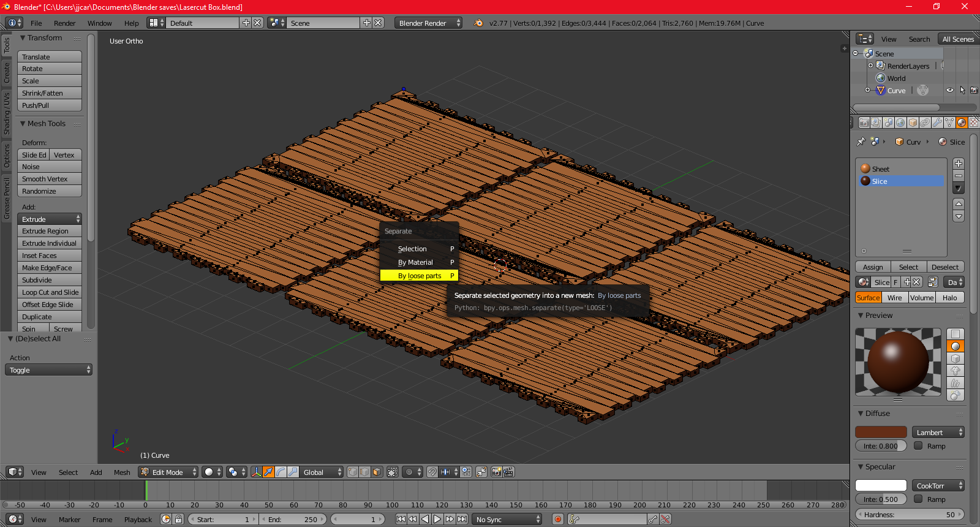
Task: Select Wire material type
Action: point(895,298)
